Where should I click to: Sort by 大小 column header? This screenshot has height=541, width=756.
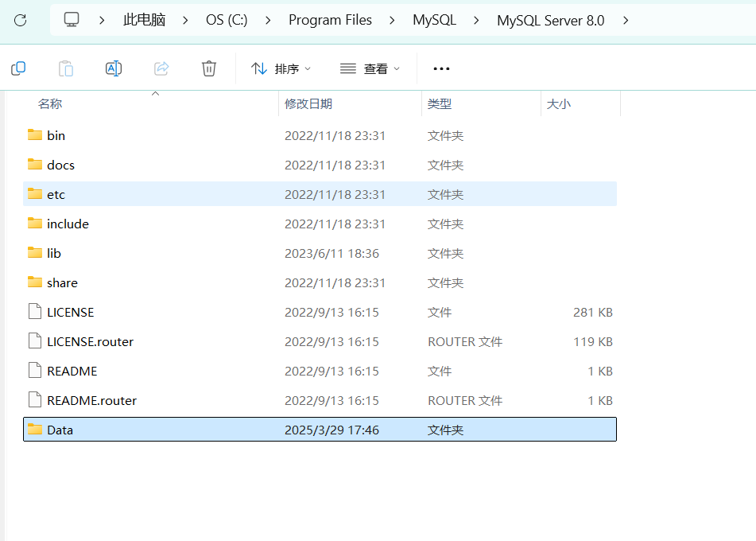click(559, 103)
